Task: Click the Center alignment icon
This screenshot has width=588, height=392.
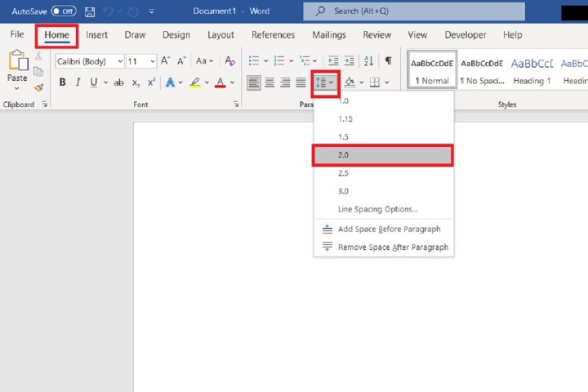Action: (x=269, y=82)
